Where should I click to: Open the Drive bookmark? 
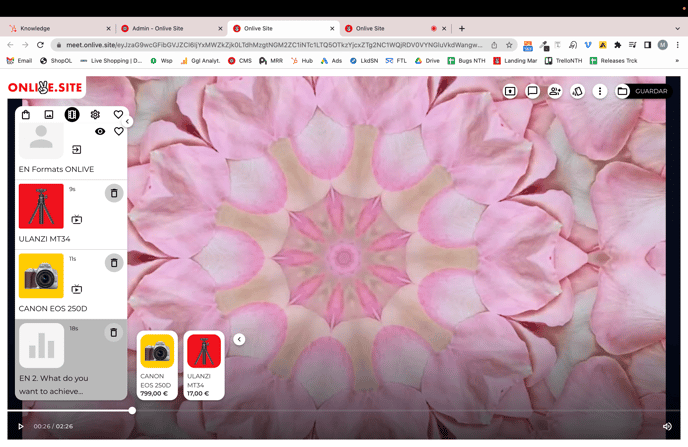[x=427, y=61]
